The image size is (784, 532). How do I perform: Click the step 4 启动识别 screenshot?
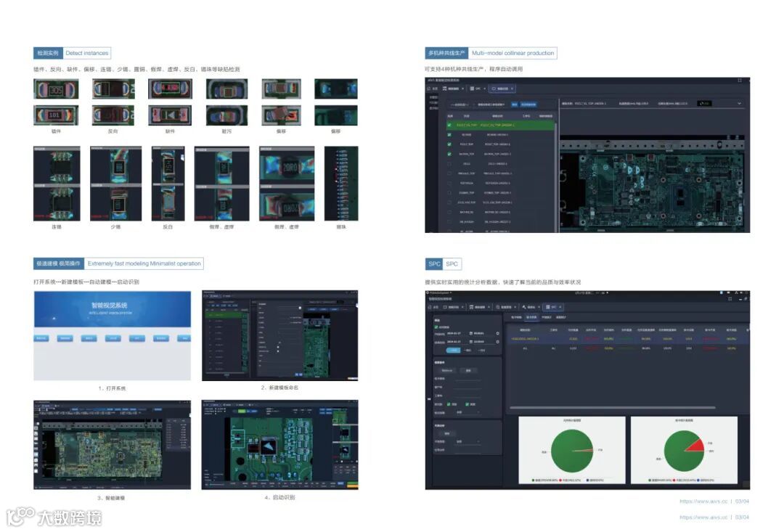280,445
